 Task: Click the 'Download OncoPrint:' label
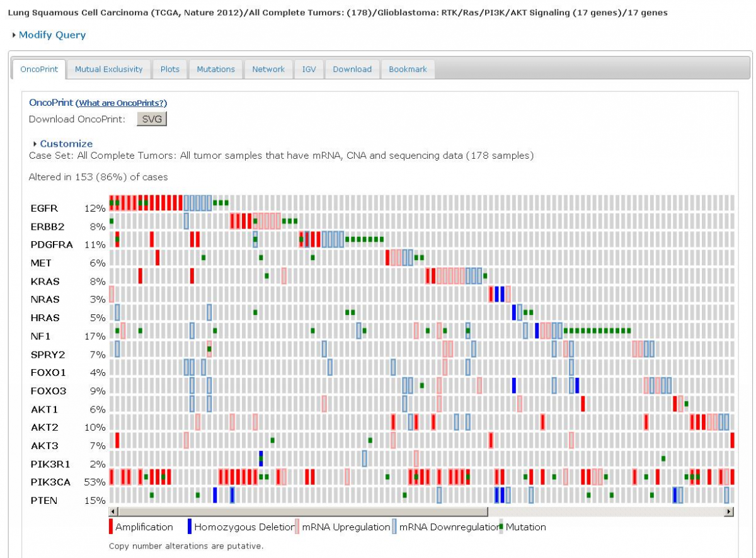[77, 119]
